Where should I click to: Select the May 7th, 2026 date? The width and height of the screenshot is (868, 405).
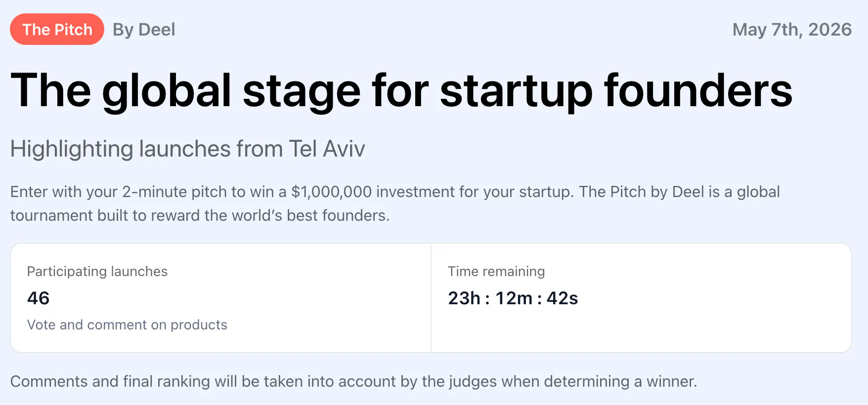click(x=792, y=30)
